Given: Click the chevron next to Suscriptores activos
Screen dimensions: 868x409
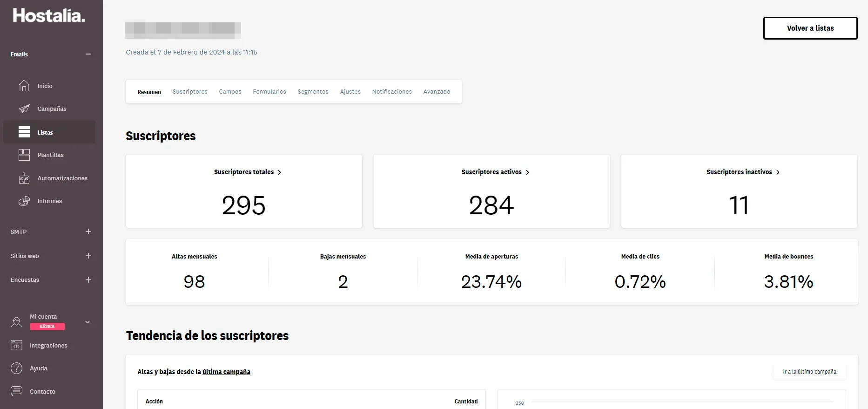Looking at the screenshot, I should 527,172.
